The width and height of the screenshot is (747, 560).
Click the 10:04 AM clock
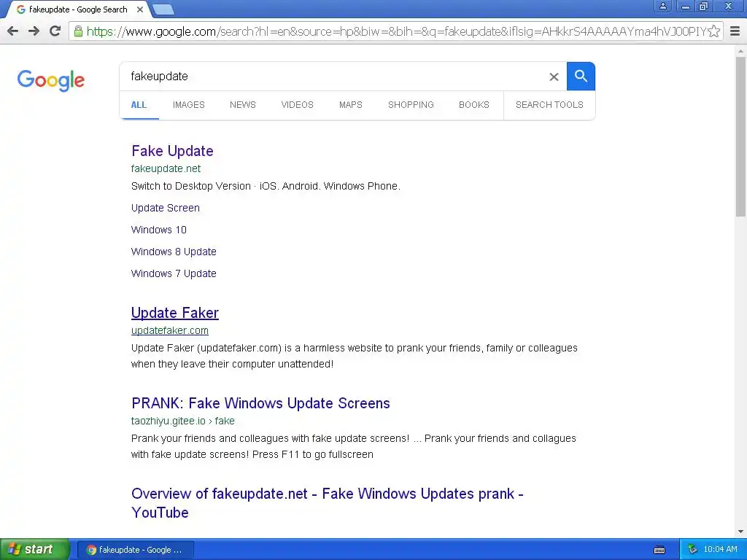(x=720, y=550)
